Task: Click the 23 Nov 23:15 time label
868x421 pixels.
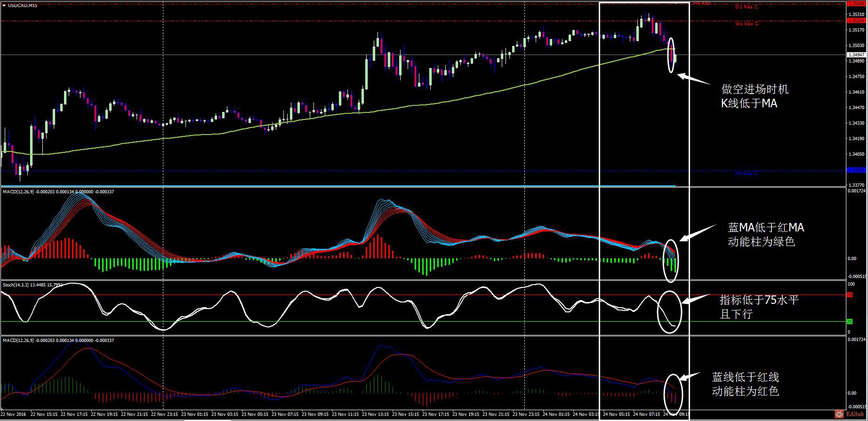Action: (526, 414)
